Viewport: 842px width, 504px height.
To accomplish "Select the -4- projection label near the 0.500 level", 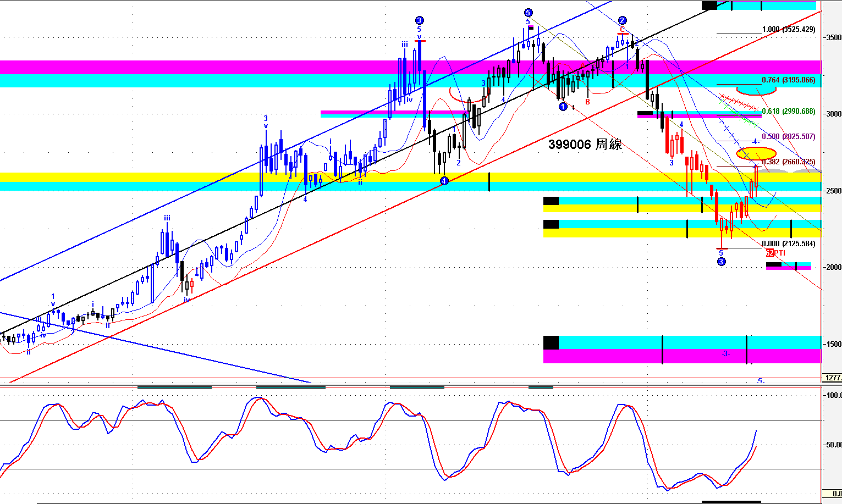I will (755, 142).
